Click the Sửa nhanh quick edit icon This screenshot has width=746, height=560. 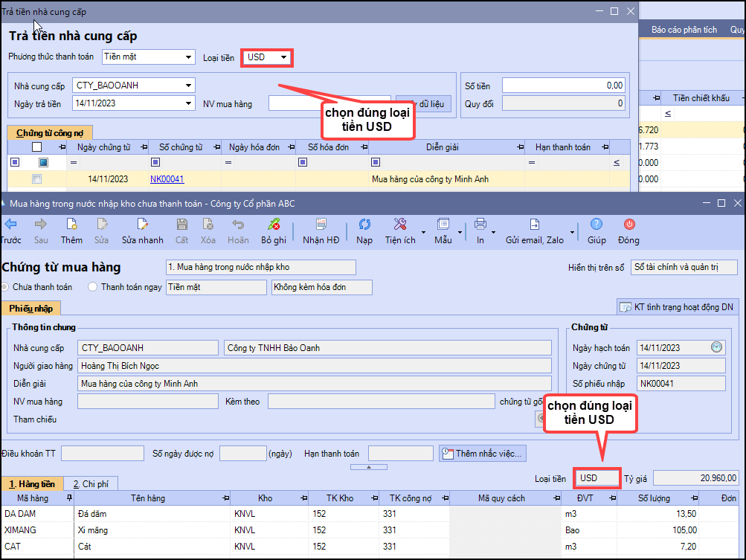tap(142, 225)
